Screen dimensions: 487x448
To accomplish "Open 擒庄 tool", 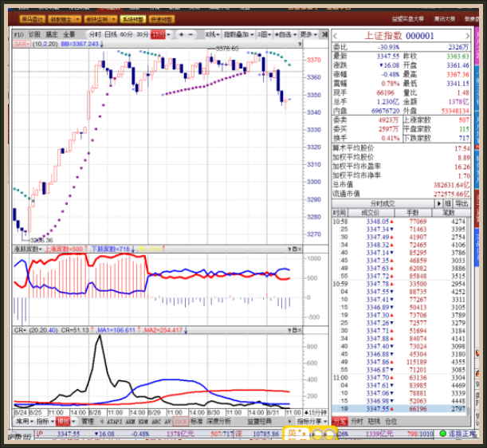I will click(x=52, y=34).
